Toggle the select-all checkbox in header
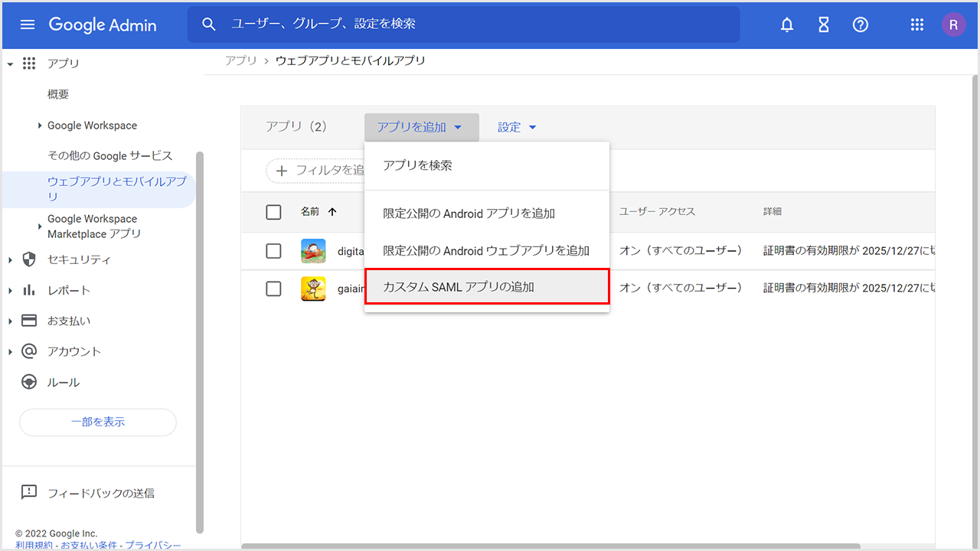Viewport: 980px width, 551px height. click(x=273, y=212)
